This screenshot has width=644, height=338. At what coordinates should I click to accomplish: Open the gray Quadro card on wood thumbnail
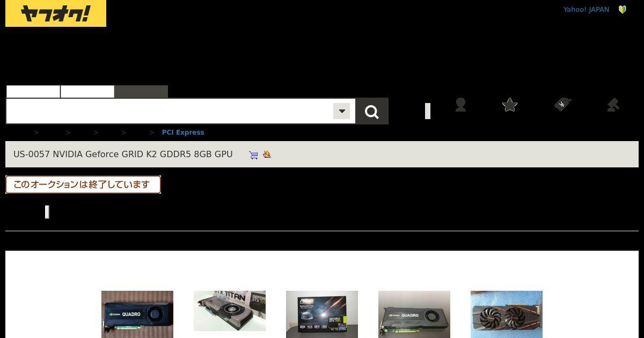tap(414, 314)
